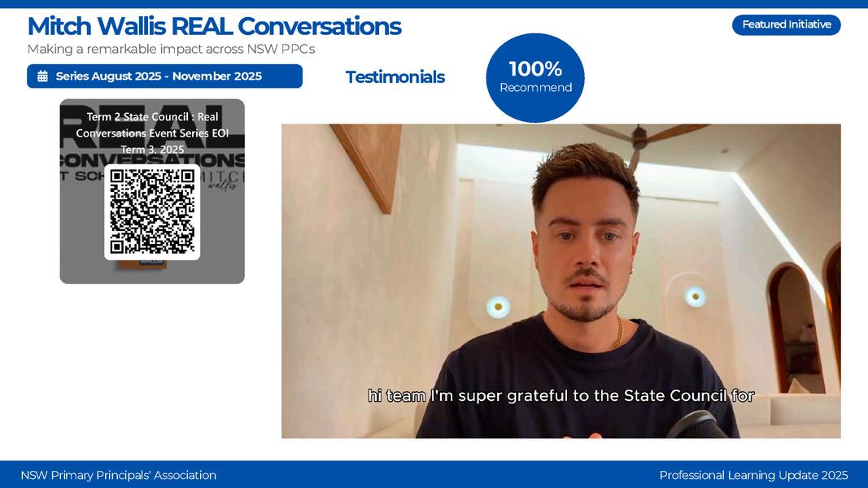Click the ceiling fan in the video
Screen dimensions: 868x488
(642, 138)
